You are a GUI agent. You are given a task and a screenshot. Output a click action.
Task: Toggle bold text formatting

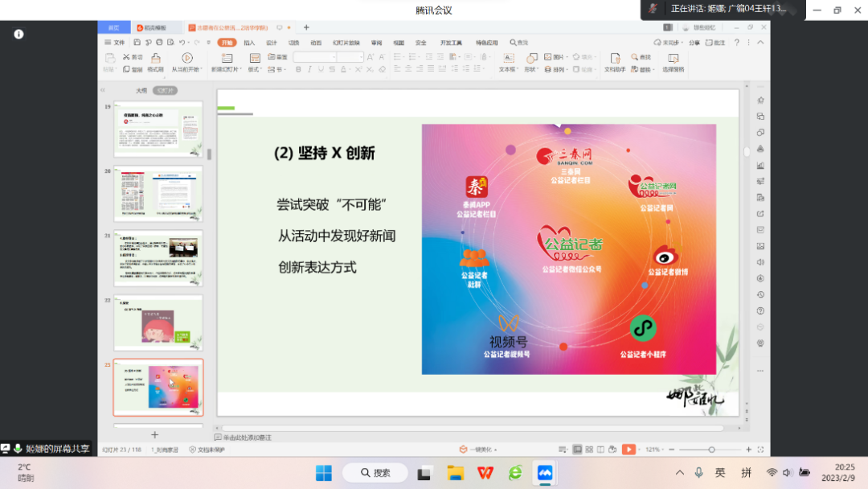(x=298, y=70)
